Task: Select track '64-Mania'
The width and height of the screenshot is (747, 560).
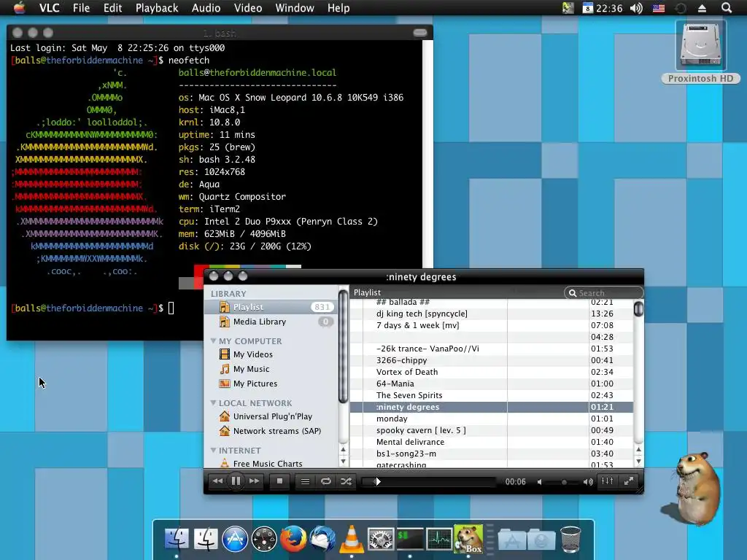Action: [492, 384]
